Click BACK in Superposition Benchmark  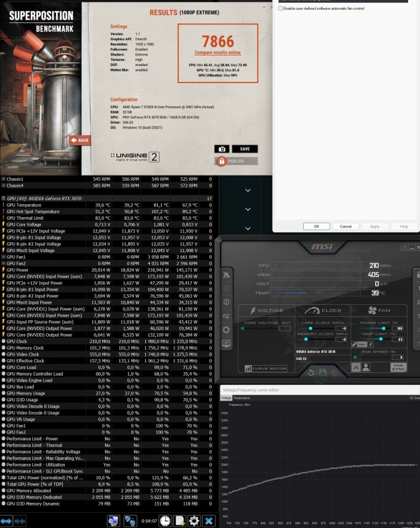click(x=80, y=141)
